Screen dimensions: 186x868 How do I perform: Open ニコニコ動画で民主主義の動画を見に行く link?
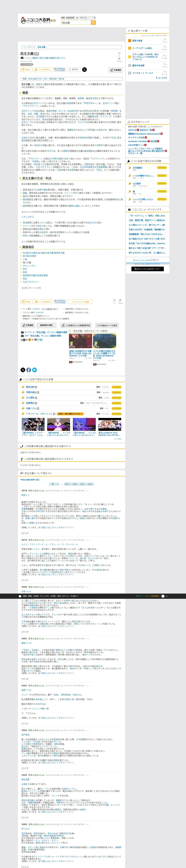coord(45,58)
